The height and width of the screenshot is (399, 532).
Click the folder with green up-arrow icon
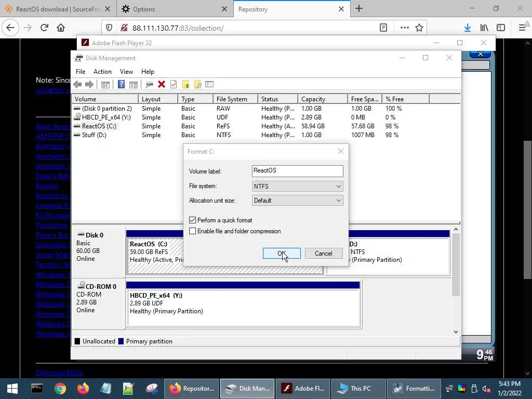click(185, 85)
